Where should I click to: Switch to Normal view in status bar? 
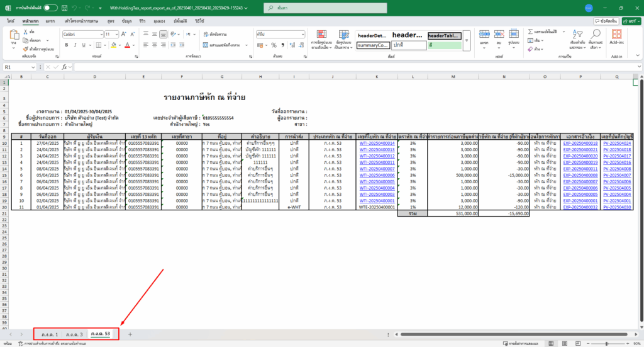(551, 343)
